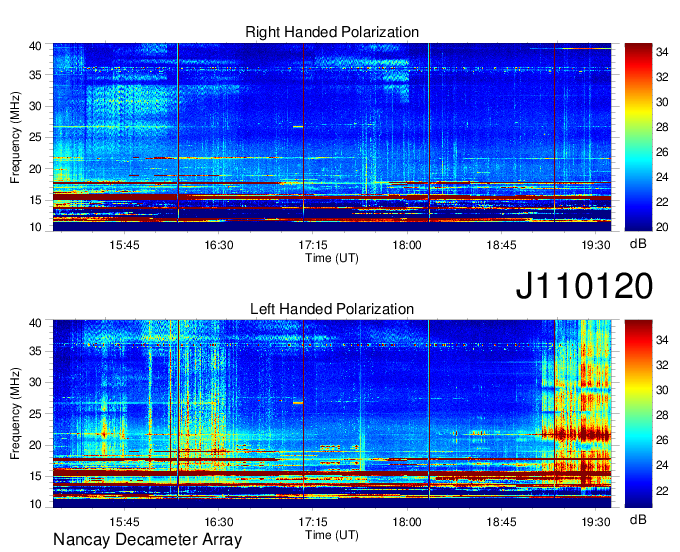Click the "24" value on left-handed color bar
Viewport: 680px width, 552px height.
coord(662,465)
